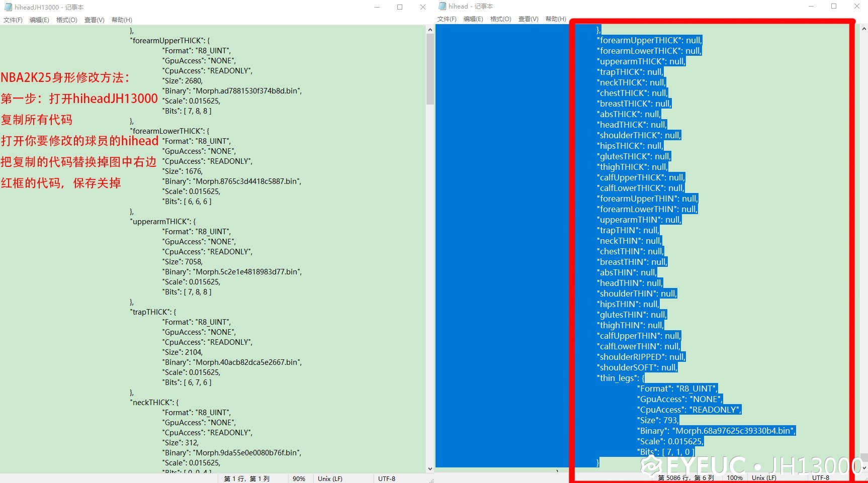The width and height of the screenshot is (868, 483).
Task: Click scroll-up arrow in hihead window
Action: [x=864, y=29]
